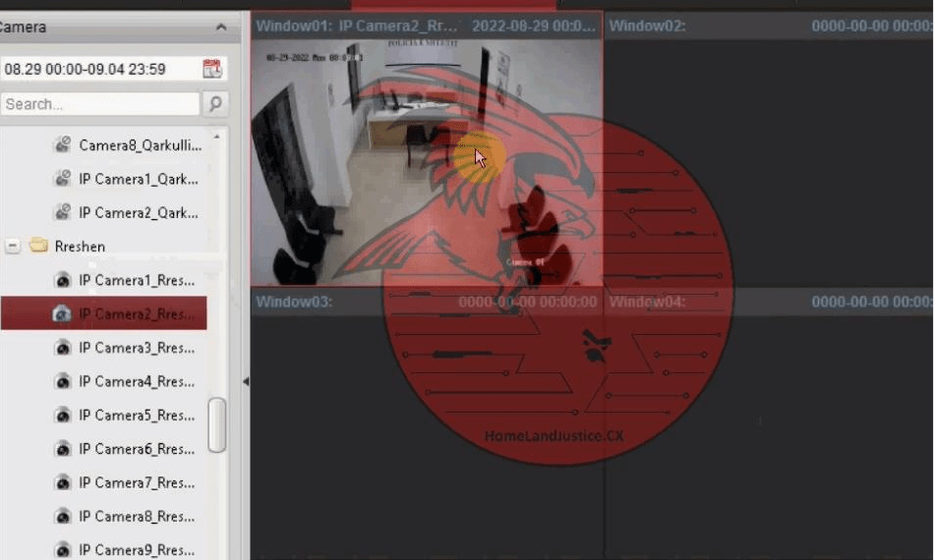
Task: Hide the left sidebar using the arrow handle
Action: coord(245,381)
